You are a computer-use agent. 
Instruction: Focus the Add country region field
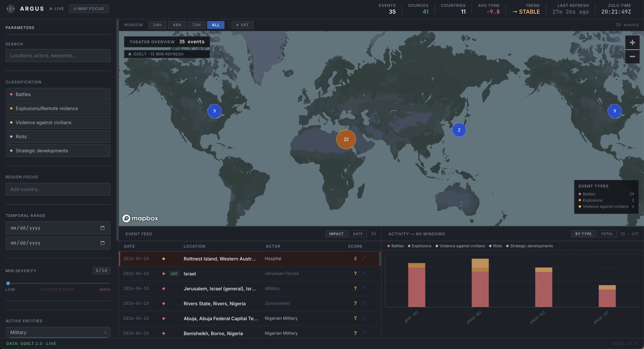coord(58,189)
